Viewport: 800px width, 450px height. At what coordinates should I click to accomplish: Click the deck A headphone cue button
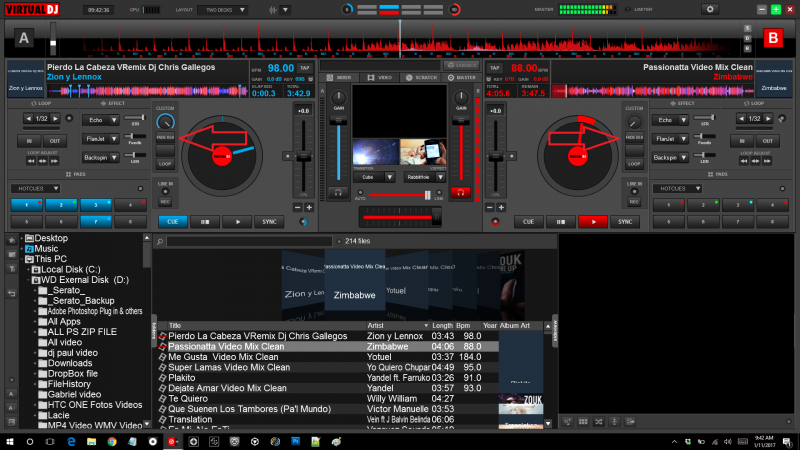[x=338, y=193]
